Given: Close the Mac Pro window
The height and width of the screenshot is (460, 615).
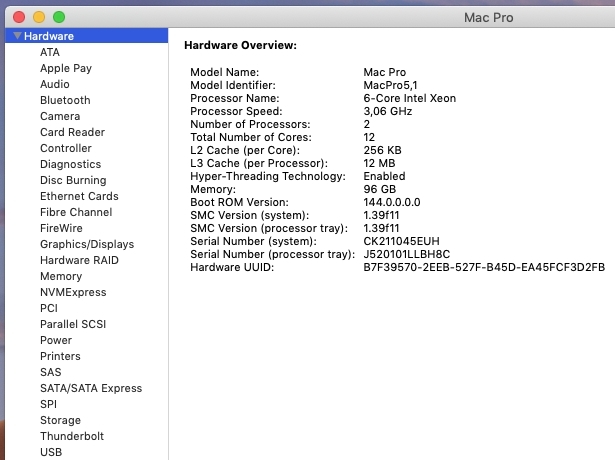Looking at the screenshot, I should (19, 17).
